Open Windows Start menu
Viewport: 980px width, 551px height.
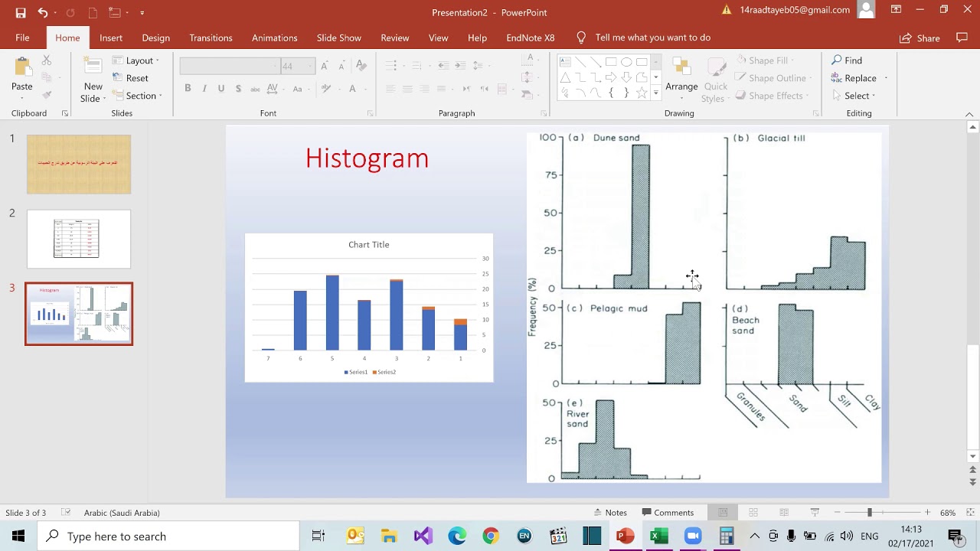(x=18, y=536)
